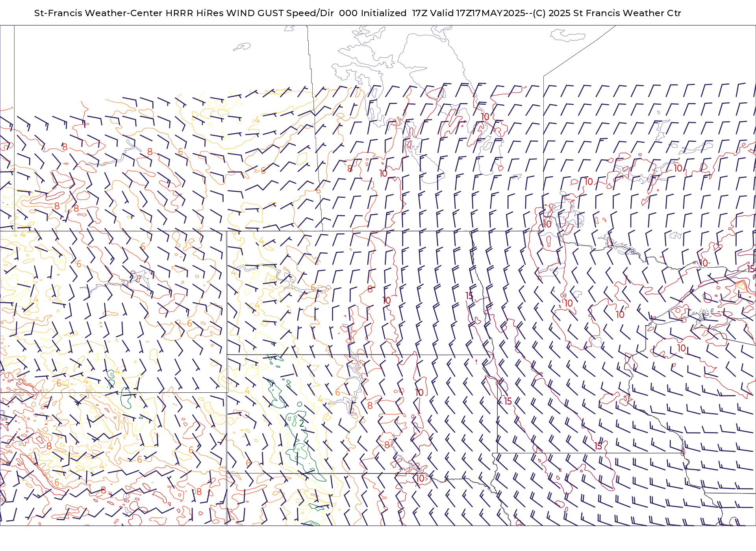Click the green "2" wind gust contour label
756x551 pixels.
302,423
